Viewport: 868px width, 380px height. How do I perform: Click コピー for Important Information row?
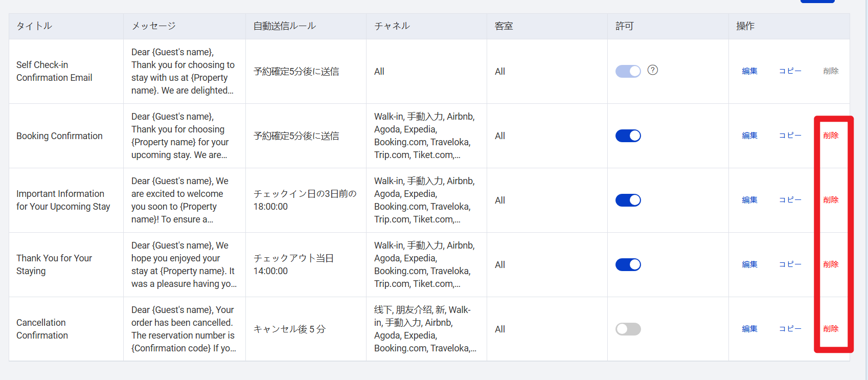[790, 200]
